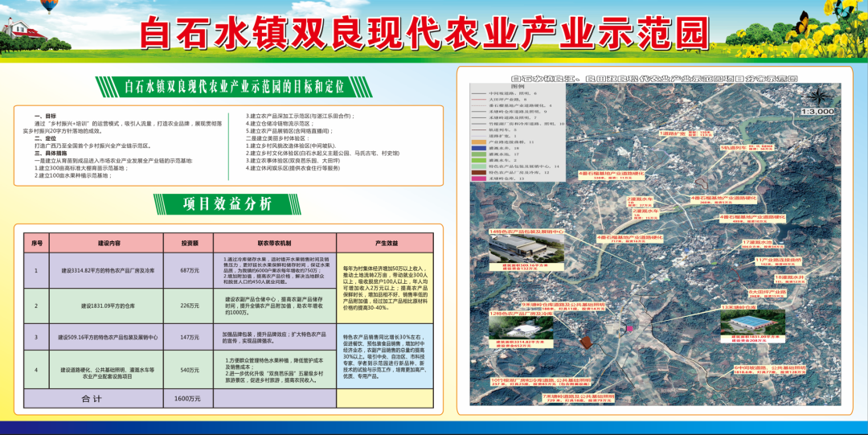Click the cell 建设509.16平方的特色农产品包装及展销中心
The height and width of the screenshot is (435, 868).
108,337
